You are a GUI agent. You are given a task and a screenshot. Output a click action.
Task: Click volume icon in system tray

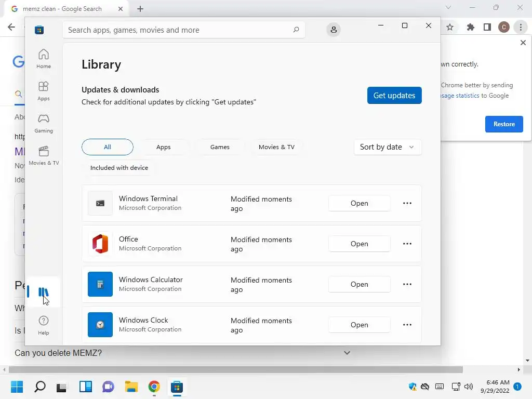point(469,387)
